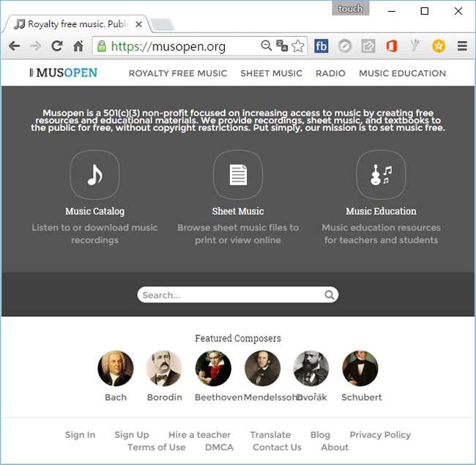Viewport: 476px width, 465px height.
Task: Click the browser back arrow
Action: click(x=14, y=46)
